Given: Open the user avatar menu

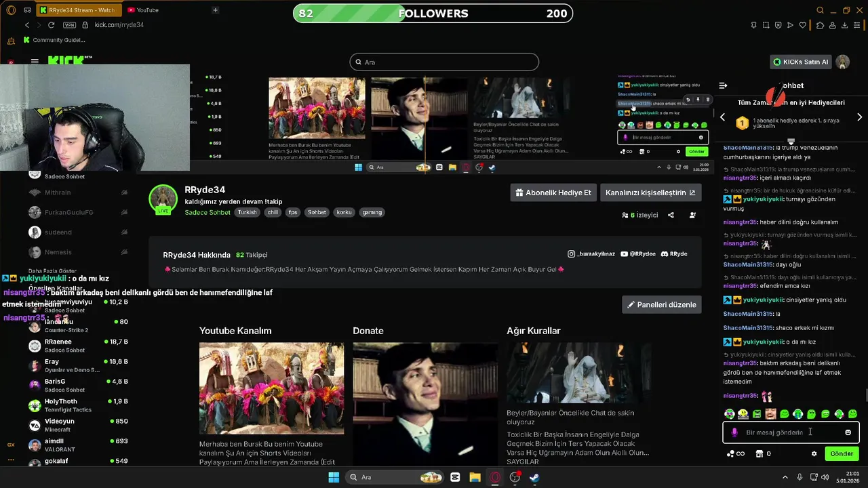Looking at the screenshot, I should pos(843,62).
